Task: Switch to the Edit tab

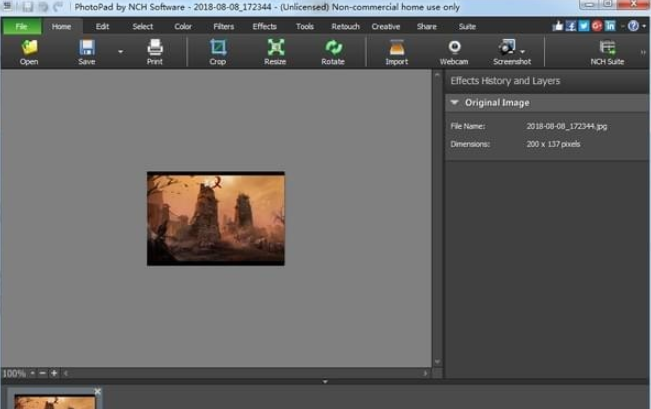Action: (102, 27)
